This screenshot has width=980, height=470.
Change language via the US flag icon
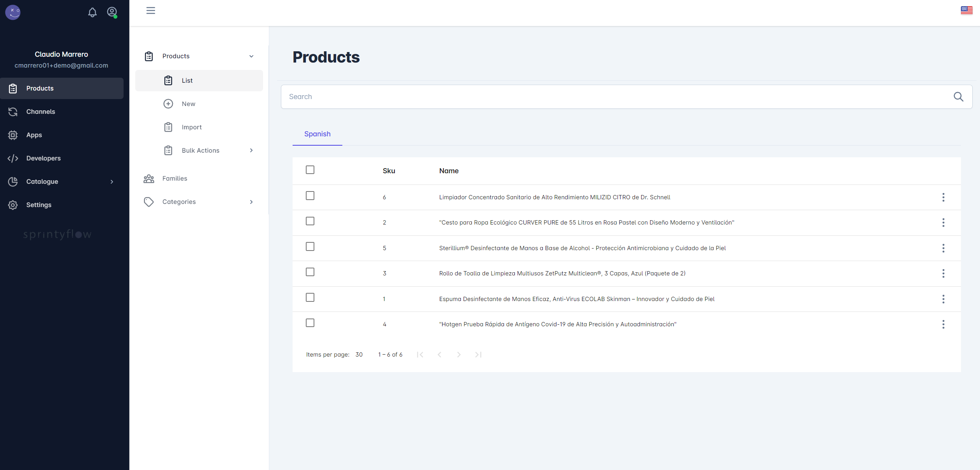click(x=967, y=10)
